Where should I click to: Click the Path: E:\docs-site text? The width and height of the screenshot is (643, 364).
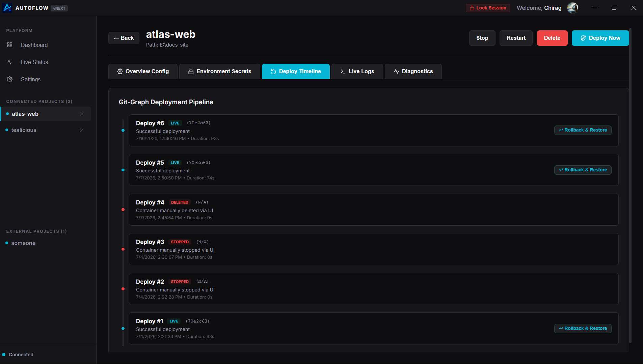tap(167, 45)
